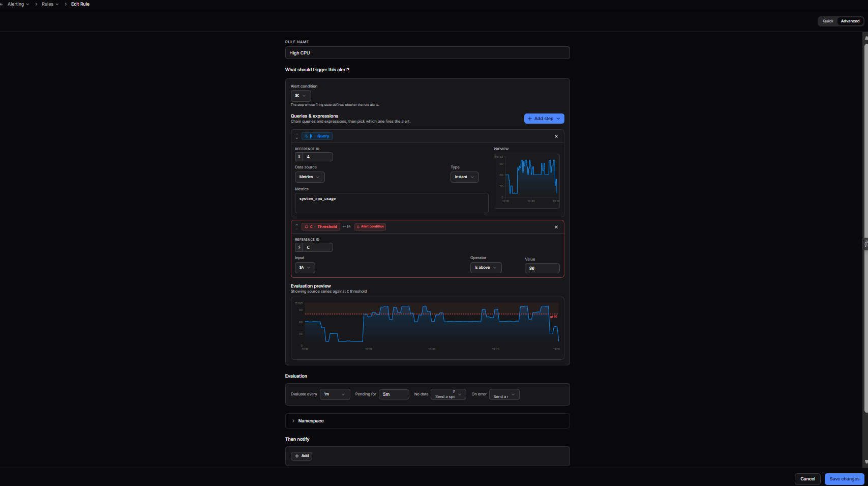Click the Metrics query box 'system_cpu_usage'
The height and width of the screenshot is (486, 868).
tap(392, 203)
